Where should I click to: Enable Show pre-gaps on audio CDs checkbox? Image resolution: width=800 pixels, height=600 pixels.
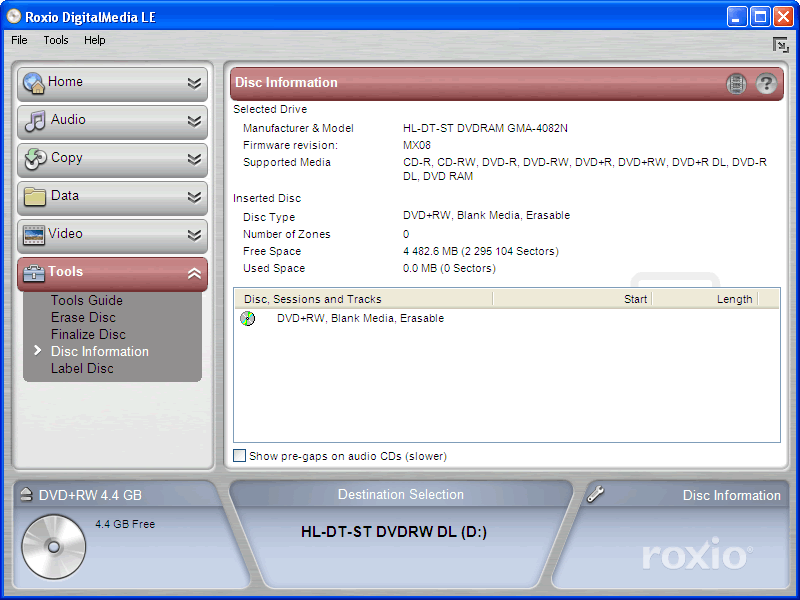[x=239, y=456]
